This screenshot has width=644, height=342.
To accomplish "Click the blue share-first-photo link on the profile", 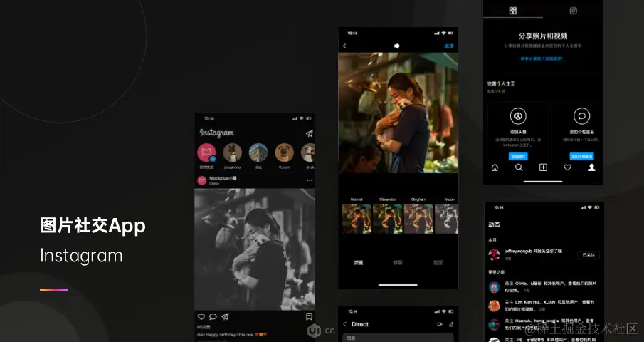I will click(x=542, y=58).
